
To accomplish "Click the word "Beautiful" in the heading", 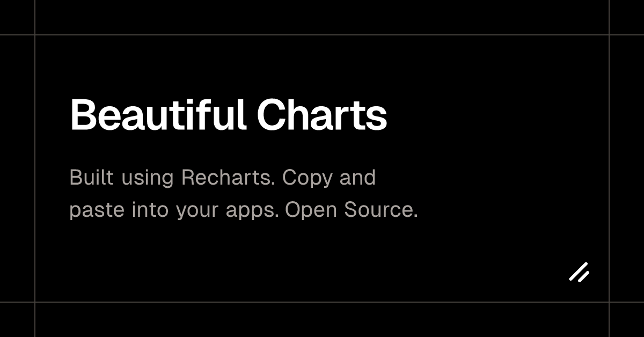I will [x=158, y=115].
